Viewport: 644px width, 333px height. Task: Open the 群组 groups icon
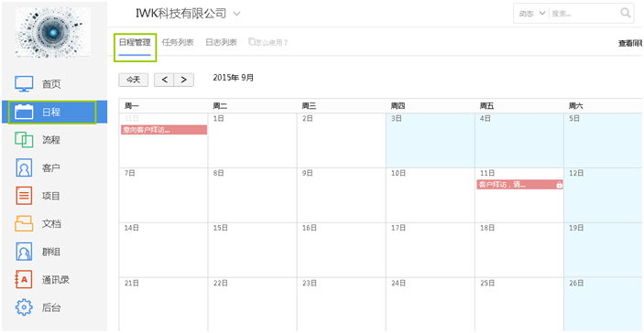pyautogui.click(x=24, y=252)
